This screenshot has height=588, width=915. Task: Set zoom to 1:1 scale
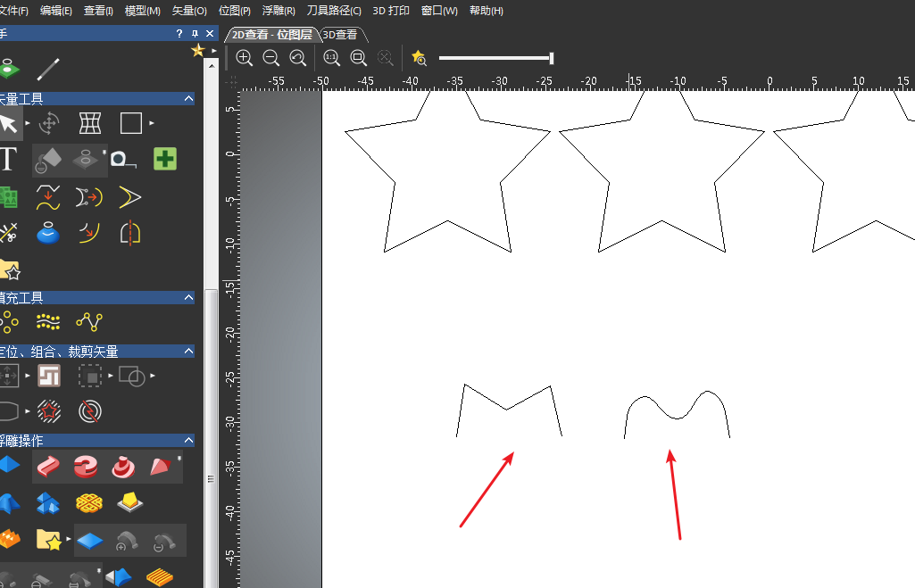(331, 58)
